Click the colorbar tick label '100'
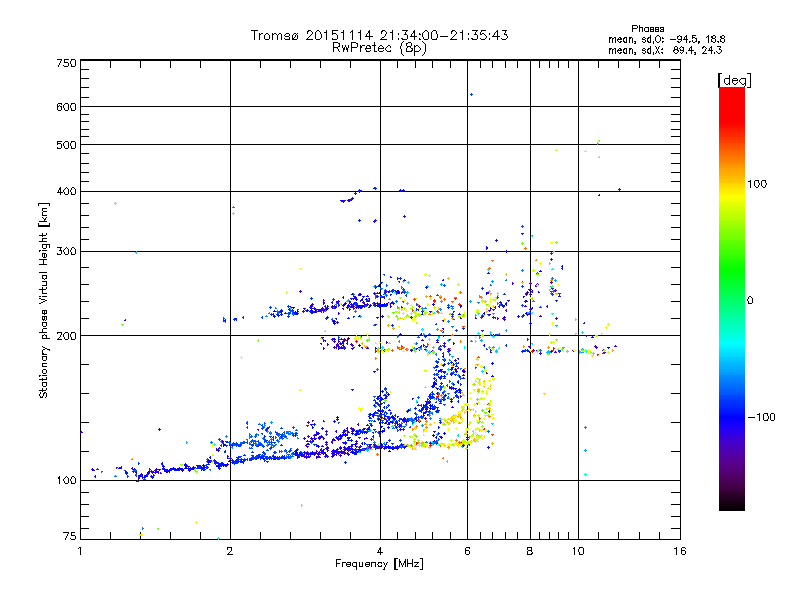 (757, 184)
